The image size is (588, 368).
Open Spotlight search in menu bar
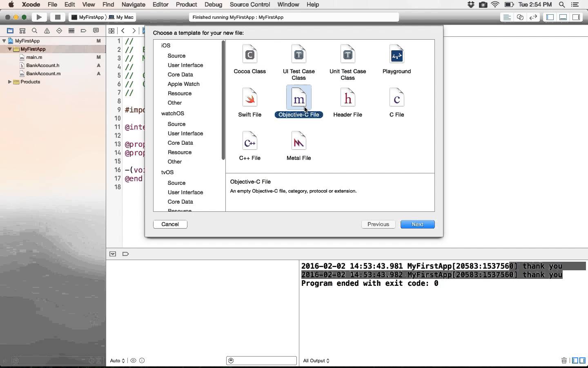(562, 4)
